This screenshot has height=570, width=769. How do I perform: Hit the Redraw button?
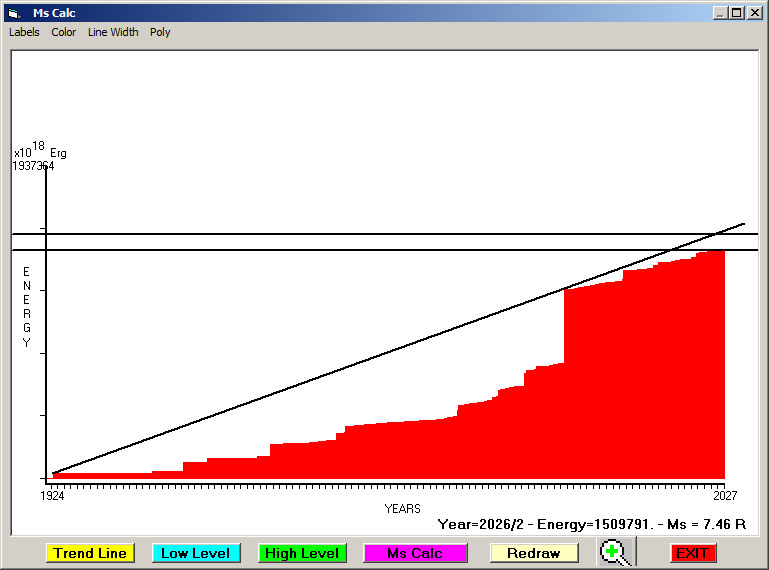pyautogui.click(x=533, y=553)
